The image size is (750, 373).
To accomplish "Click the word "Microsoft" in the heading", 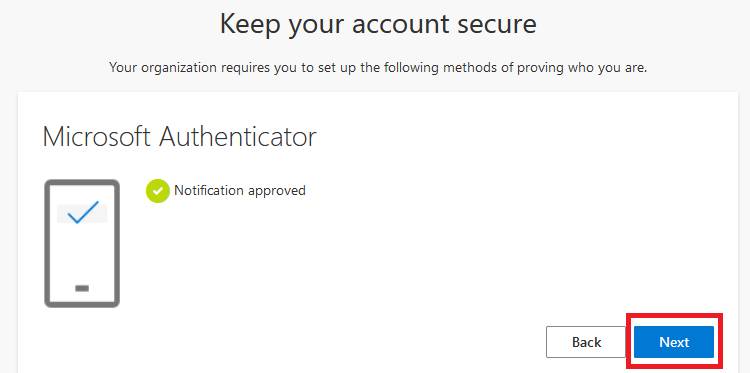I will coord(98,137).
